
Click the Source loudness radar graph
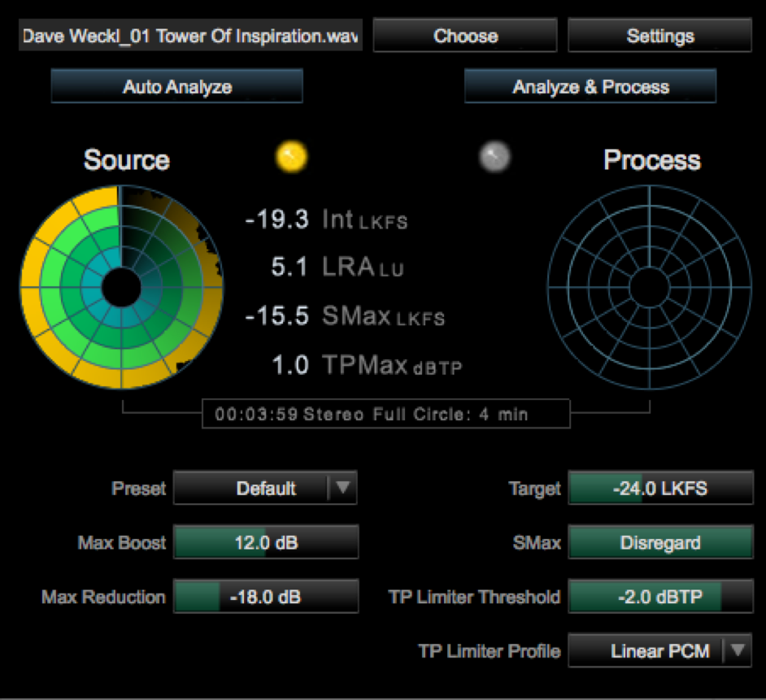[121, 287]
